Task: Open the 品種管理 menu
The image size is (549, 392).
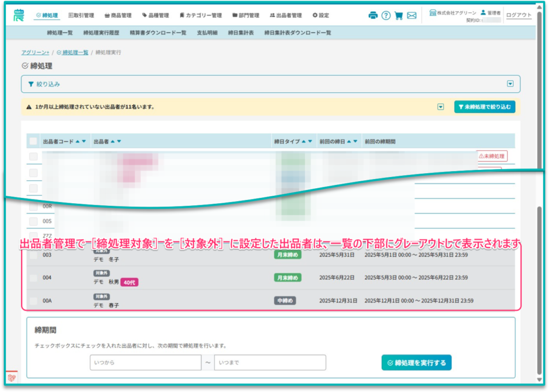Action: (x=155, y=16)
